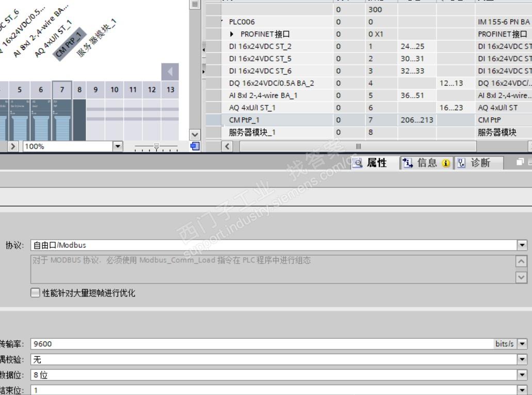Click the 206...213 address cell
The image size is (532, 395).
417,120
